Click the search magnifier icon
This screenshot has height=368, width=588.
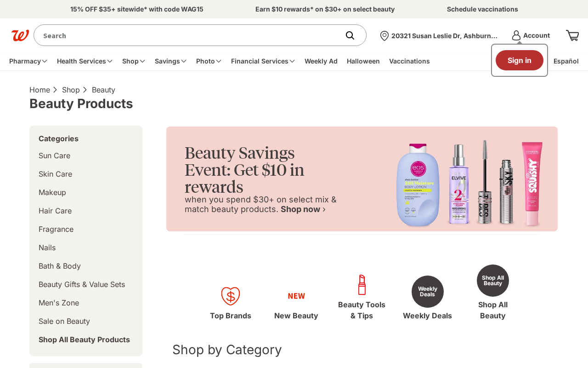coord(350,35)
